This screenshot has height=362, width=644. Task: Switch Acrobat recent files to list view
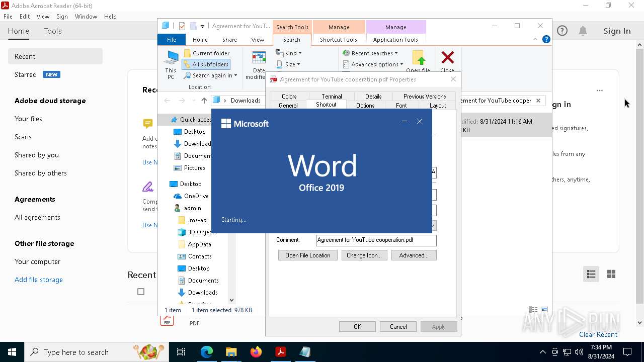591,274
